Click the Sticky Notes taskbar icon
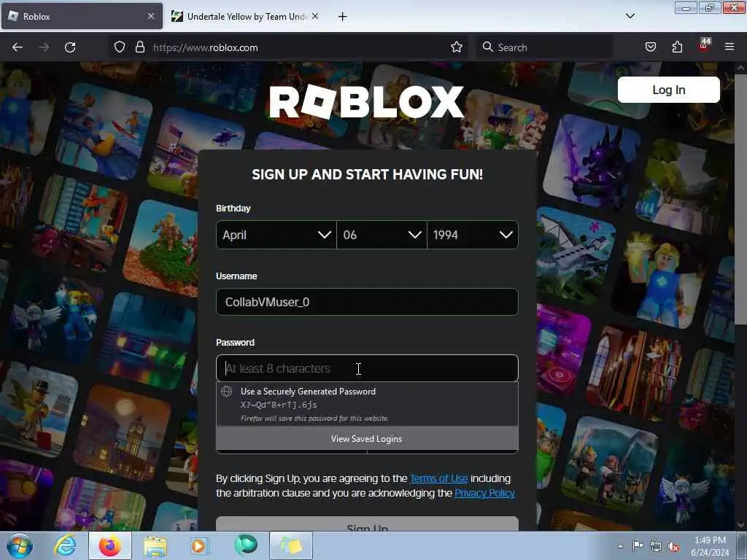Screen dimensions: 747x560 (291, 545)
